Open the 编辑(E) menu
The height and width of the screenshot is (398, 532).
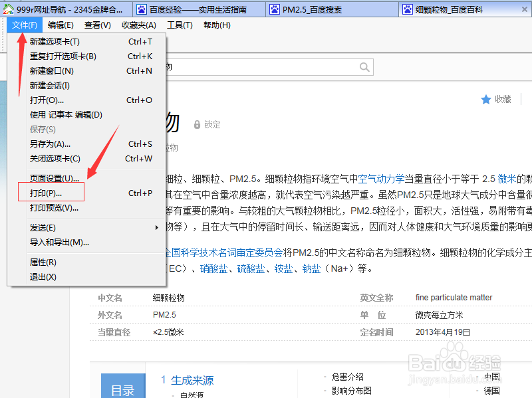pos(61,25)
